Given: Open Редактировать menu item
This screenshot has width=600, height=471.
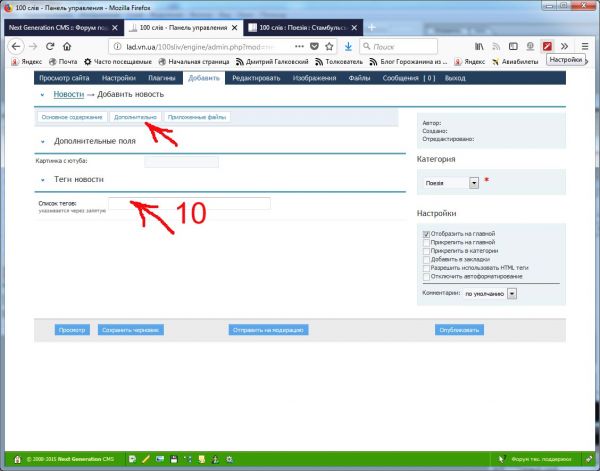Looking at the screenshot, I should pyautogui.click(x=256, y=78).
